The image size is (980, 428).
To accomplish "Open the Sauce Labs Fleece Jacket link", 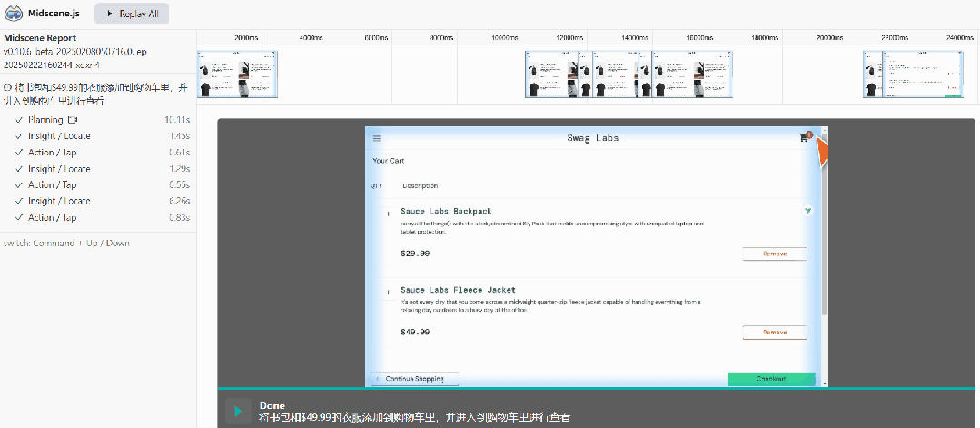I will pos(458,290).
